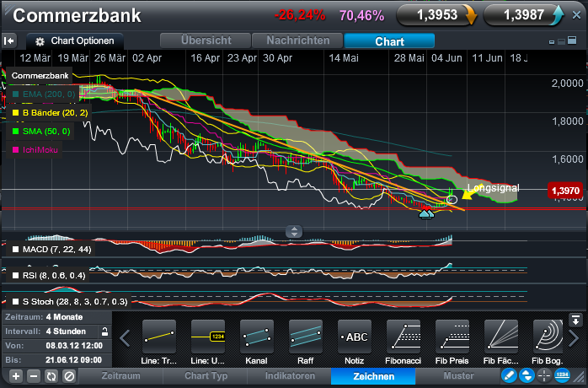
Task: Click the gear icon in Chart Optionen
Action: [x=40, y=41]
